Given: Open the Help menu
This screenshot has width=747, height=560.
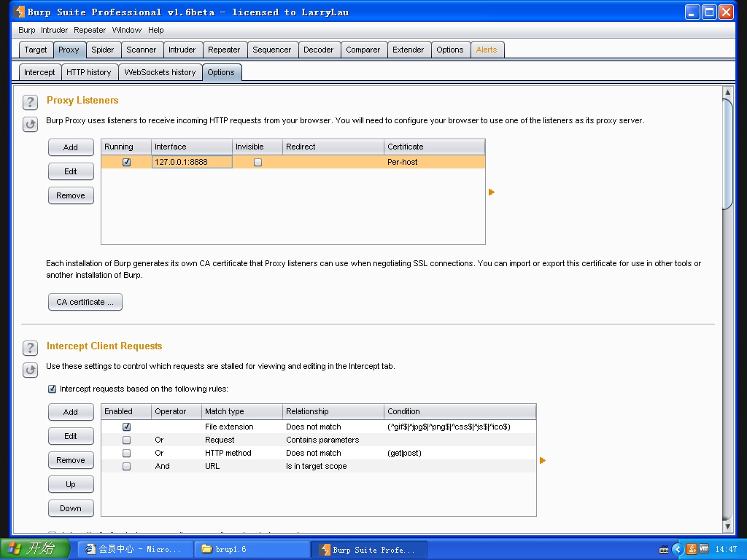Looking at the screenshot, I should (156, 30).
